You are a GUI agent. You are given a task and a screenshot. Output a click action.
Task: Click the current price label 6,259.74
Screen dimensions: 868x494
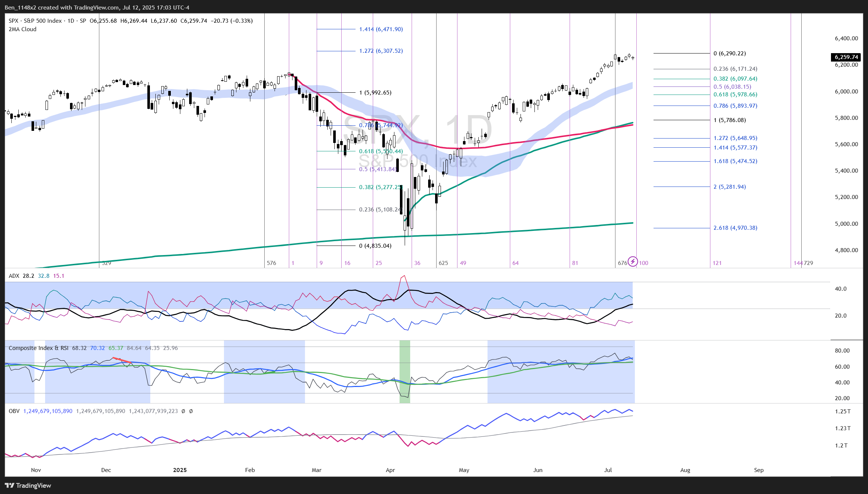[x=846, y=57]
